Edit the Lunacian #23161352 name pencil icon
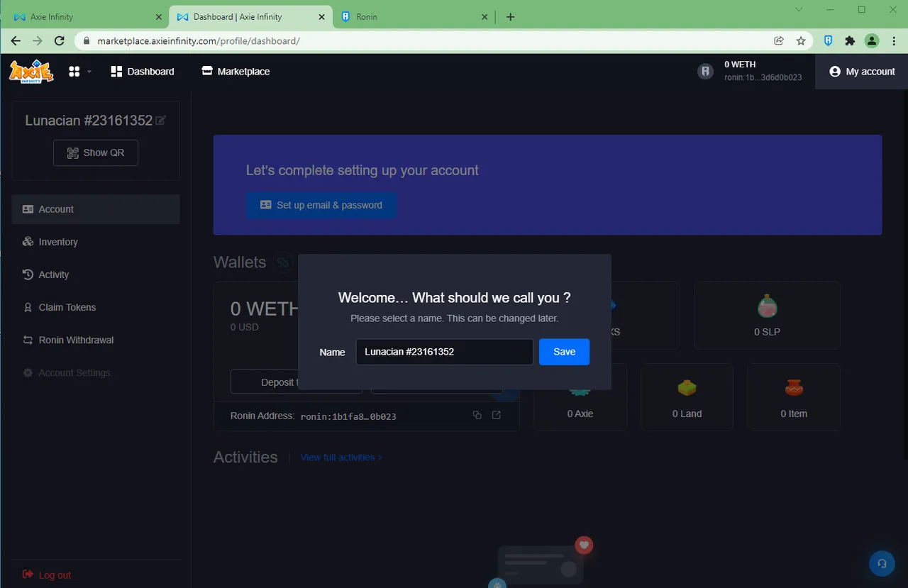The image size is (908, 588). coord(161,121)
